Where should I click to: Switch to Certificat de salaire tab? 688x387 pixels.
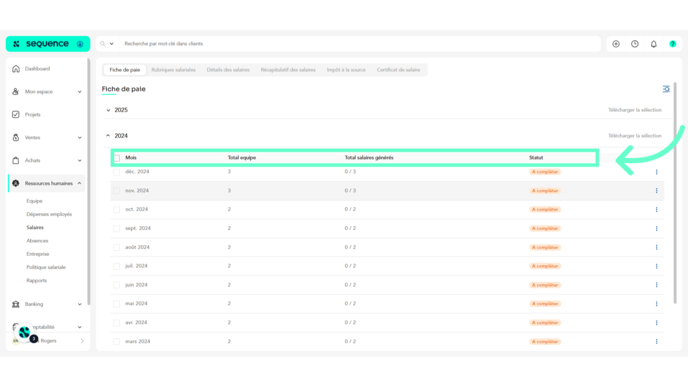pos(398,70)
